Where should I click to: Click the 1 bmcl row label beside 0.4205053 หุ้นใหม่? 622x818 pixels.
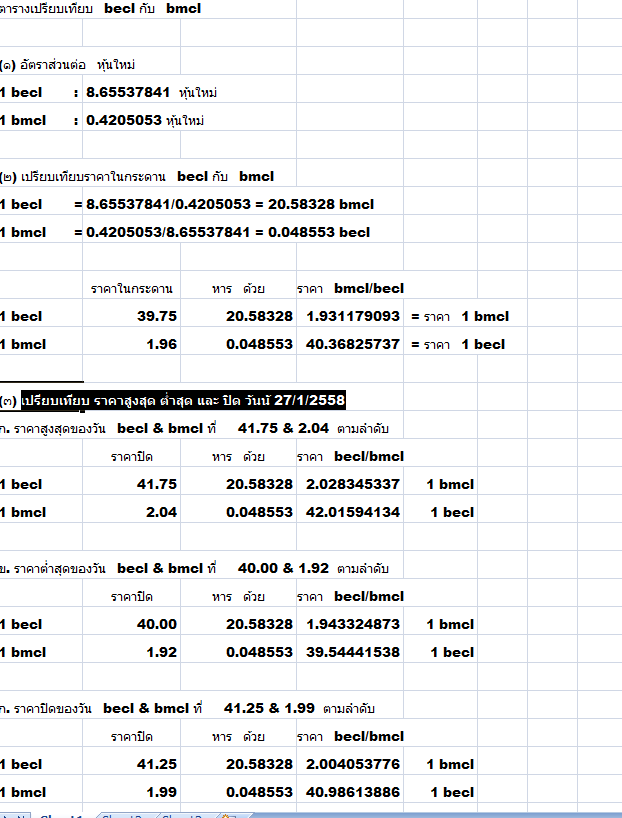[23, 121]
